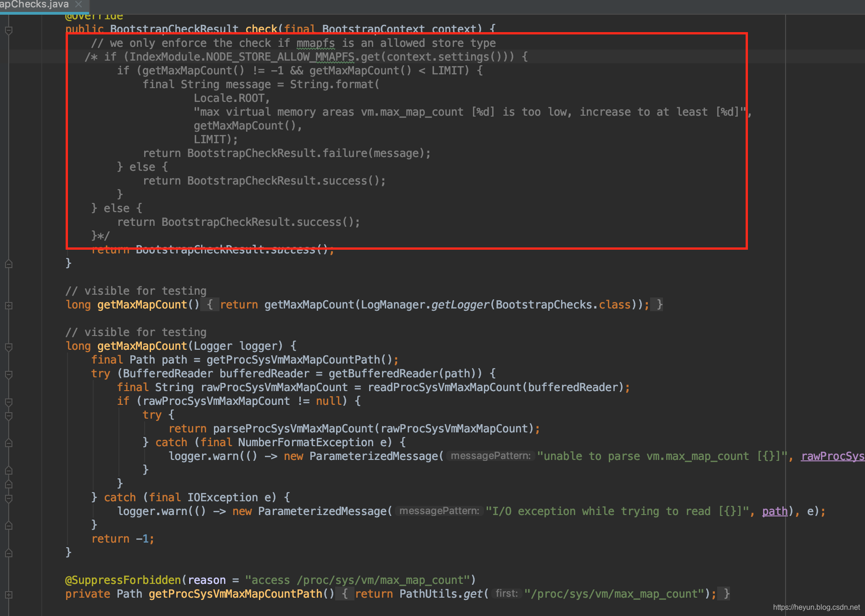Click Locale.ROOT in the commented block
The height and width of the screenshot is (616, 865).
tap(229, 98)
